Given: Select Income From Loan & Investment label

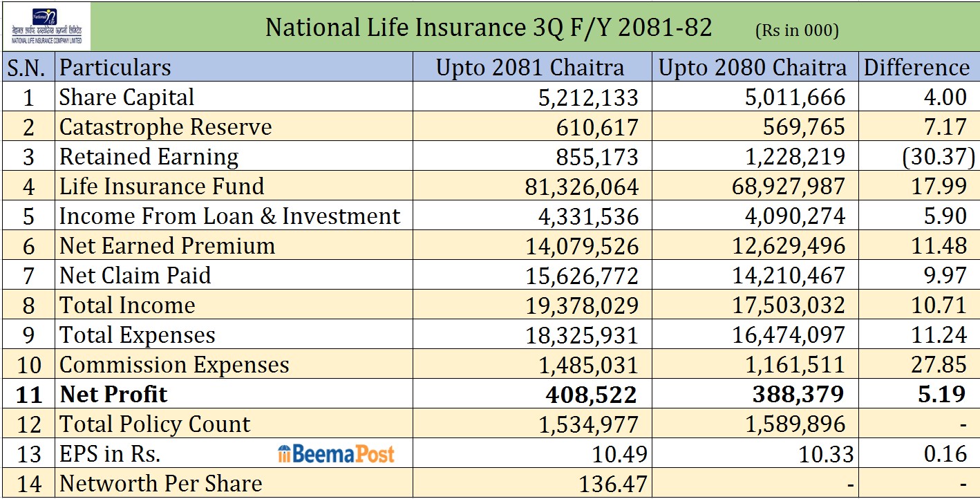Looking at the screenshot, I should [x=229, y=216].
